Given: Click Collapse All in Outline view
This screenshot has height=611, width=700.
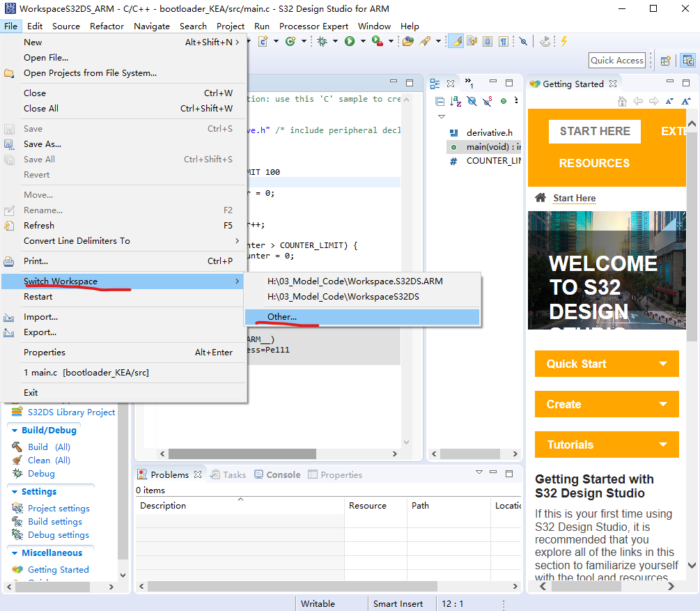Looking at the screenshot, I should pyautogui.click(x=440, y=102).
